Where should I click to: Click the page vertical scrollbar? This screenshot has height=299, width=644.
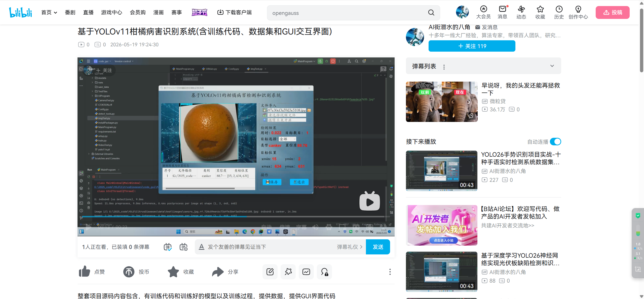point(641,40)
